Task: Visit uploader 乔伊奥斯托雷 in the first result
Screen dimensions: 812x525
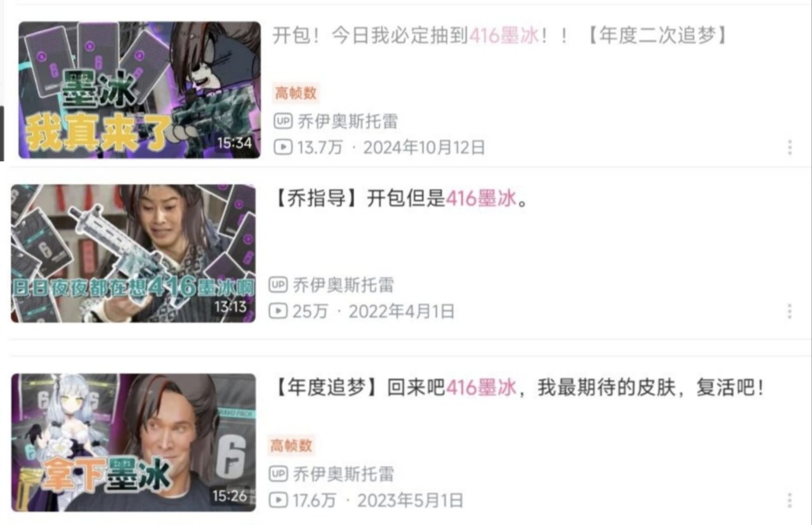Action: click(348, 121)
